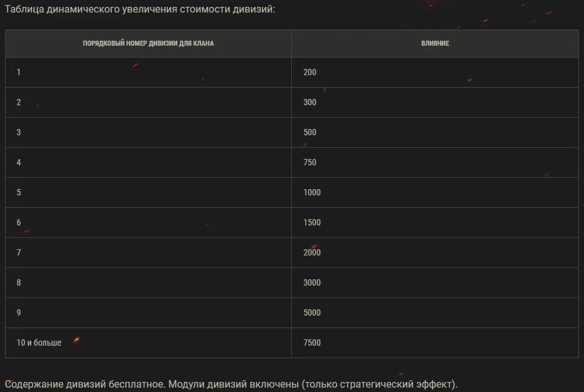Select the influence value 300 cell

[310, 103]
